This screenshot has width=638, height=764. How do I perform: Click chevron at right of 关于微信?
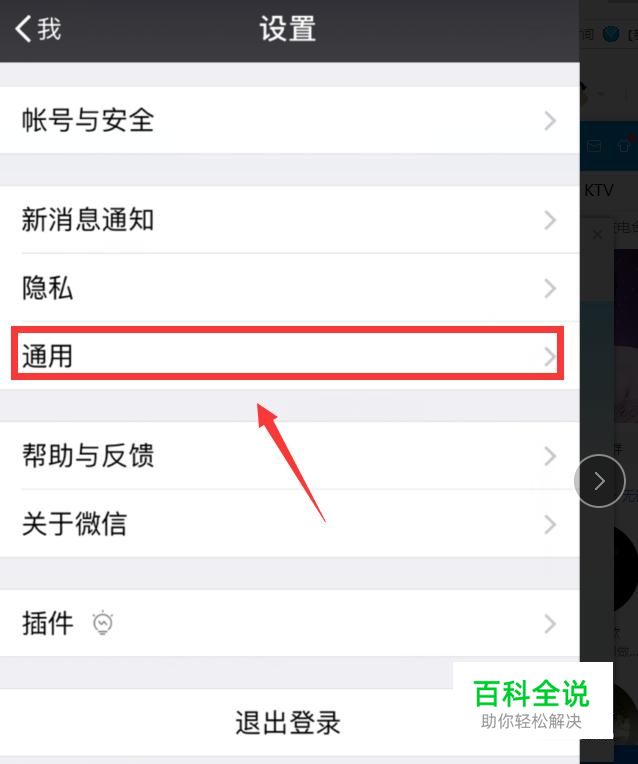[550, 524]
